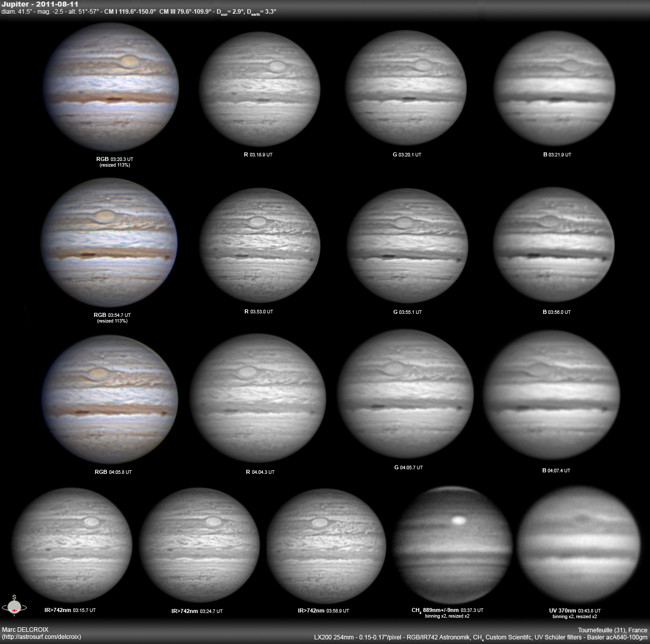Click "(resized 113%)" under RGB 03:54.7 UT
650x644 pixels.
tap(112, 321)
